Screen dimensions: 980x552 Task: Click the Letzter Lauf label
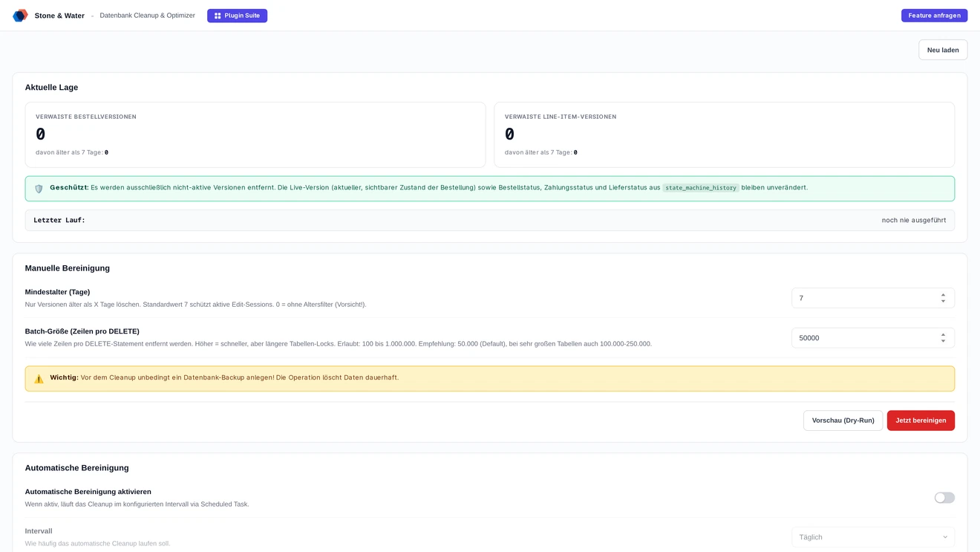tap(59, 221)
